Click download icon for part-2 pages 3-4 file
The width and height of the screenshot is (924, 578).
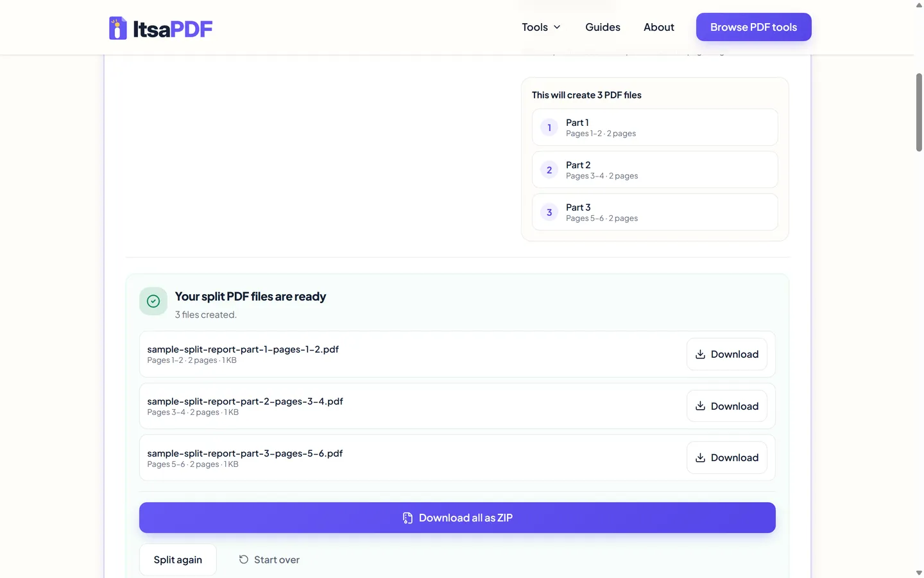click(x=701, y=406)
